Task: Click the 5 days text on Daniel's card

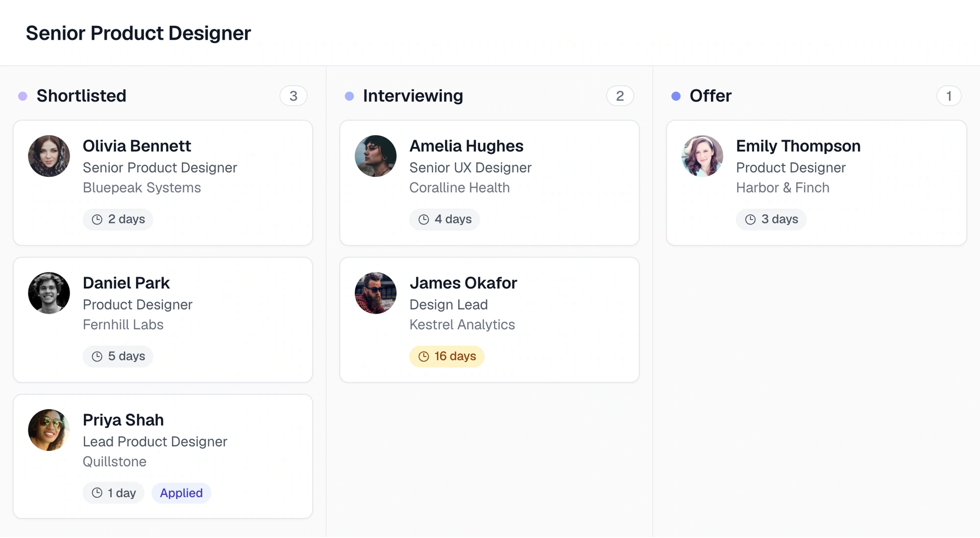Action: (126, 356)
